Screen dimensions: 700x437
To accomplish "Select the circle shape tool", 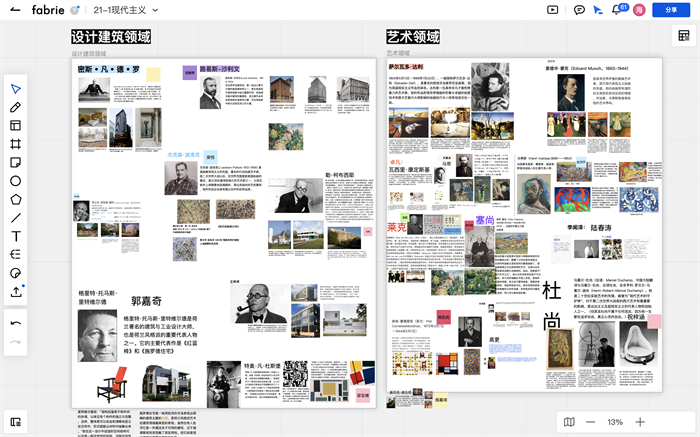I will tap(16, 181).
